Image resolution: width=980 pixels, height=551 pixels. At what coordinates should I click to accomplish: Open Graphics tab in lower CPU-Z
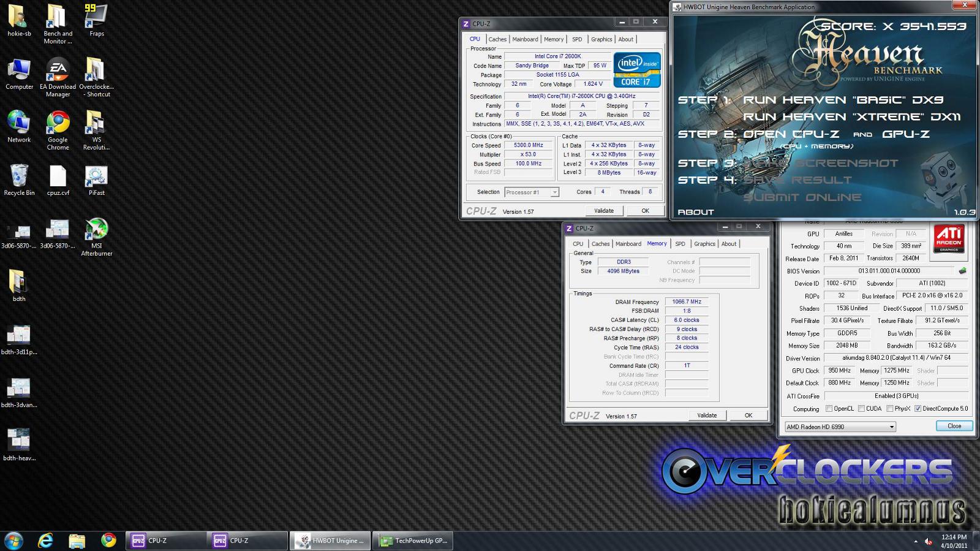coord(704,244)
